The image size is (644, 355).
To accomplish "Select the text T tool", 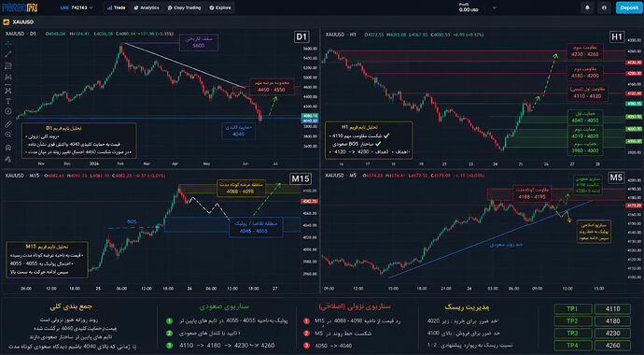I will 8,101.
